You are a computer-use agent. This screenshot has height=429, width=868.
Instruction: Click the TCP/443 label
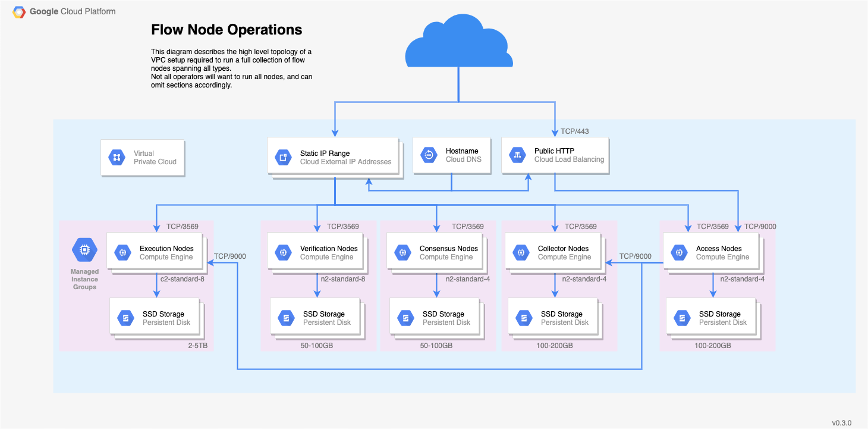pos(575,131)
